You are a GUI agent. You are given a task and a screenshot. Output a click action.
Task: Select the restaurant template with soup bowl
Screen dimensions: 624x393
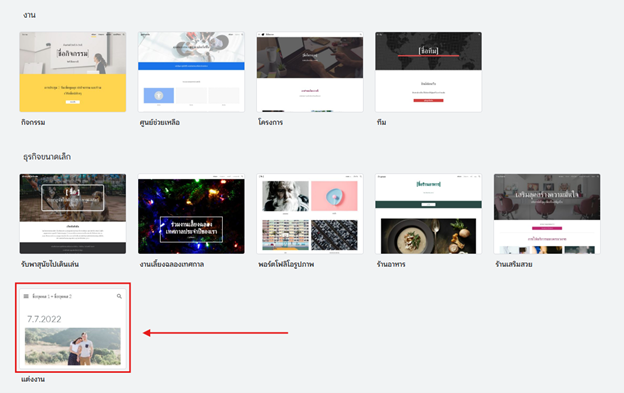pos(429,214)
